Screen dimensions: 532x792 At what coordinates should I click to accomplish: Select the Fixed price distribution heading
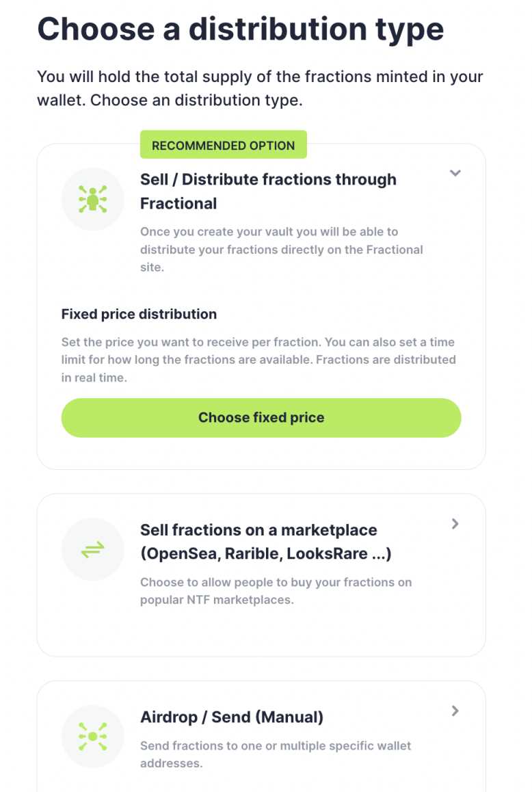(x=137, y=314)
